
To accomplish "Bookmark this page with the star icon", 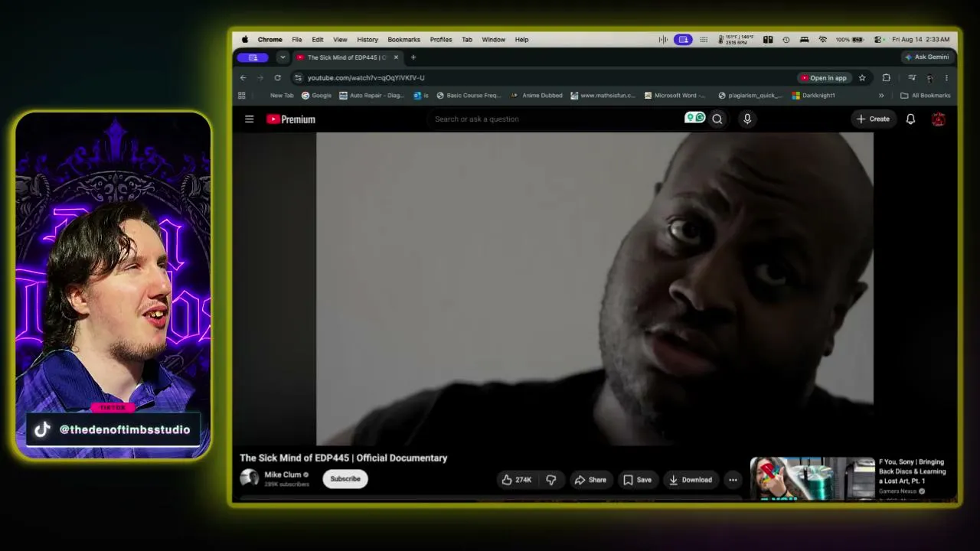I will [x=862, y=77].
